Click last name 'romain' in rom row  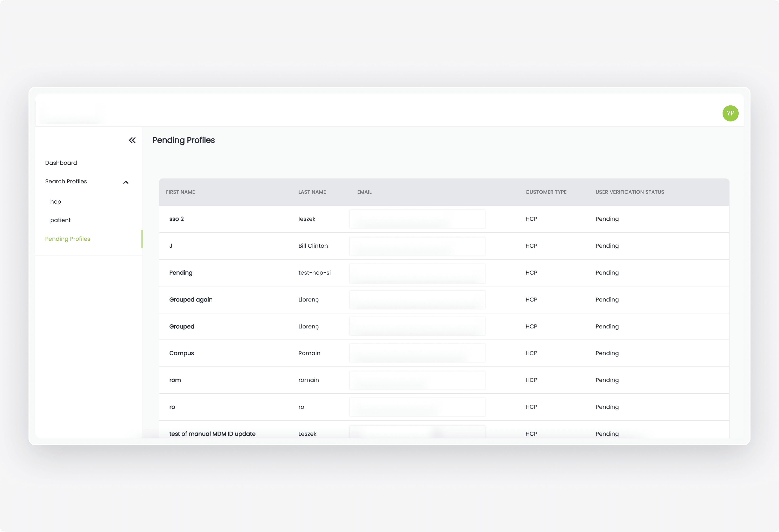(308, 380)
